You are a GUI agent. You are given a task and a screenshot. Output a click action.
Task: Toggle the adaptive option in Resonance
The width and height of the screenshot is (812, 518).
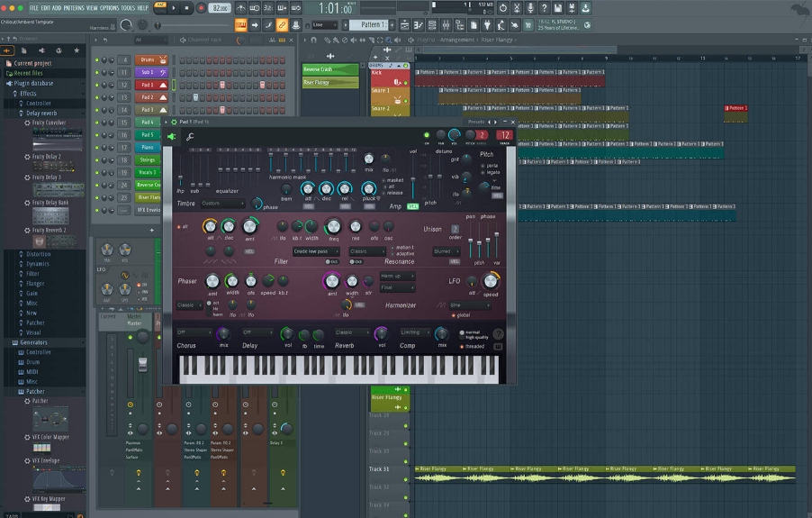[x=403, y=254]
